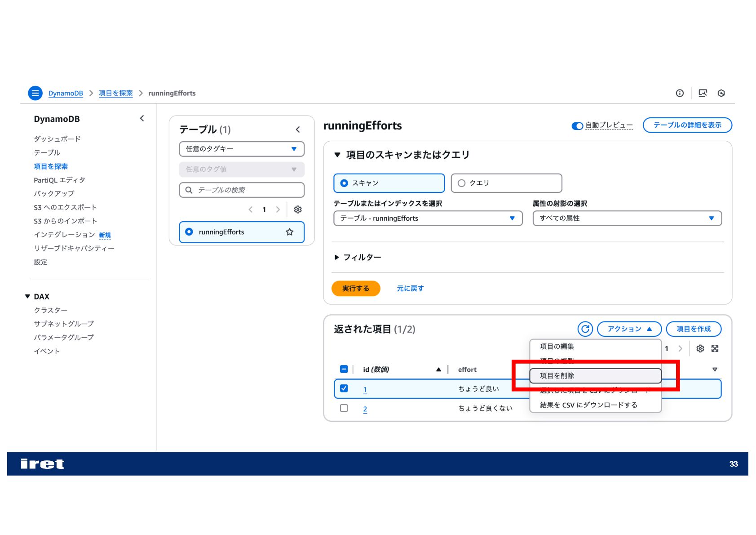Click the search magnifier in table search
Image resolution: width=756 pixels, height=535 pixels.
[189, 190]
